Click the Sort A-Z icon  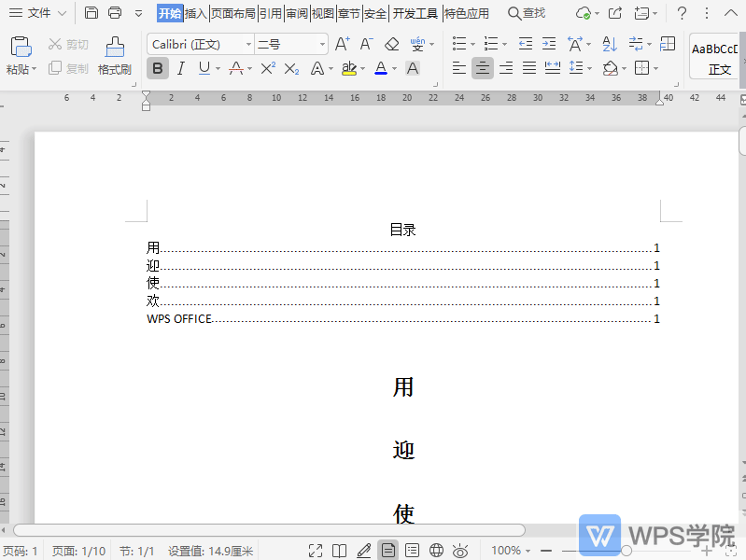[610, 44]
